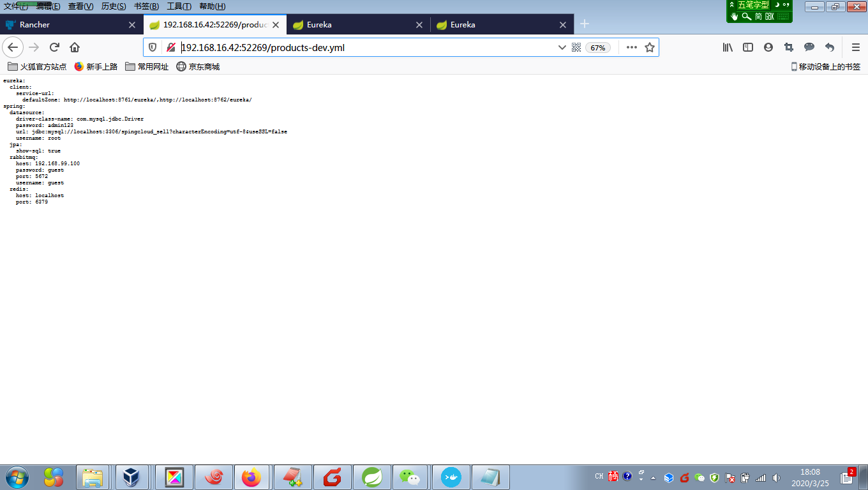Select the 192.168.16.42:52269 products tab
The image size is (868, 490).
[x=214, y=24]
